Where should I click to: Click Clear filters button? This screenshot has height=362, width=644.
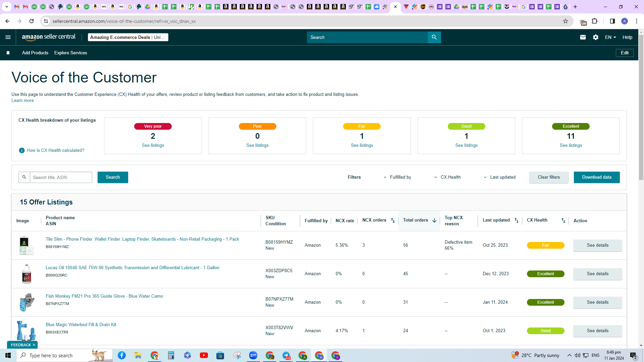pos(549,177)
